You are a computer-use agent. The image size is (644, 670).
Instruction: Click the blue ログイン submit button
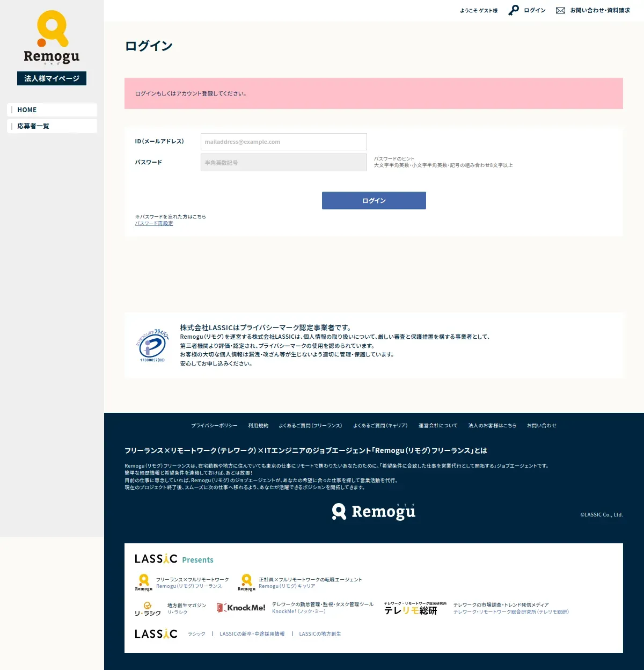pos(374,200)
